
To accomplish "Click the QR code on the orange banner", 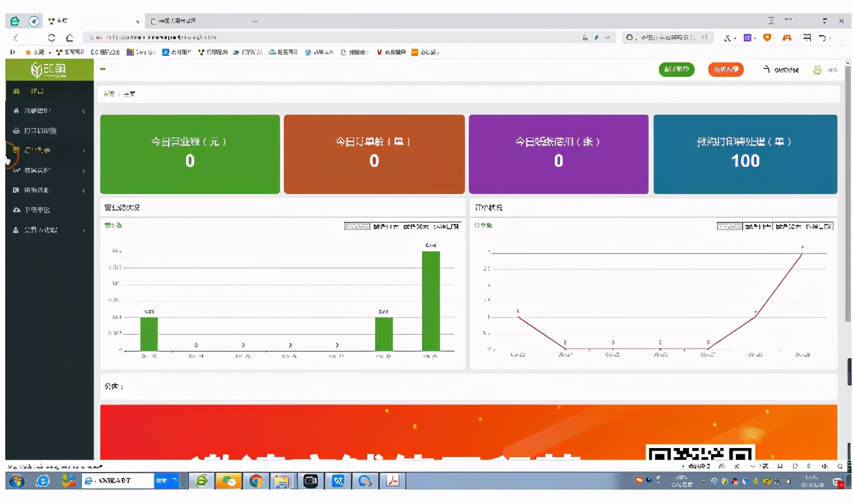I will click(x=701, y=453).
